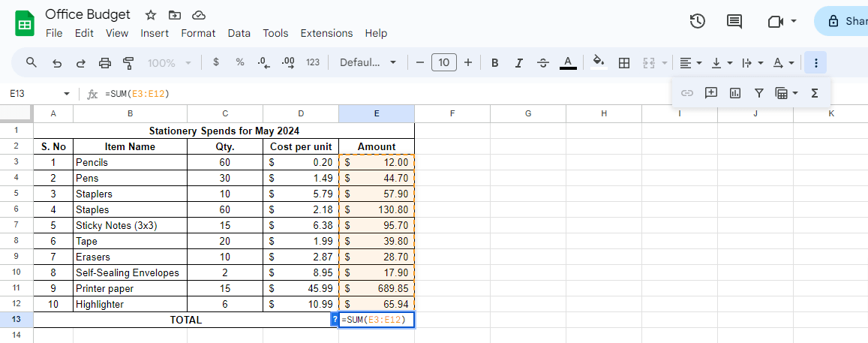Redo the last action

(81, 62)
